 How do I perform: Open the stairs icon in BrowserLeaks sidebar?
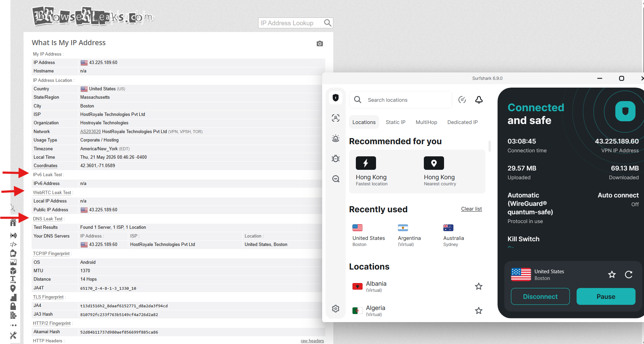[x=13, y=298]
